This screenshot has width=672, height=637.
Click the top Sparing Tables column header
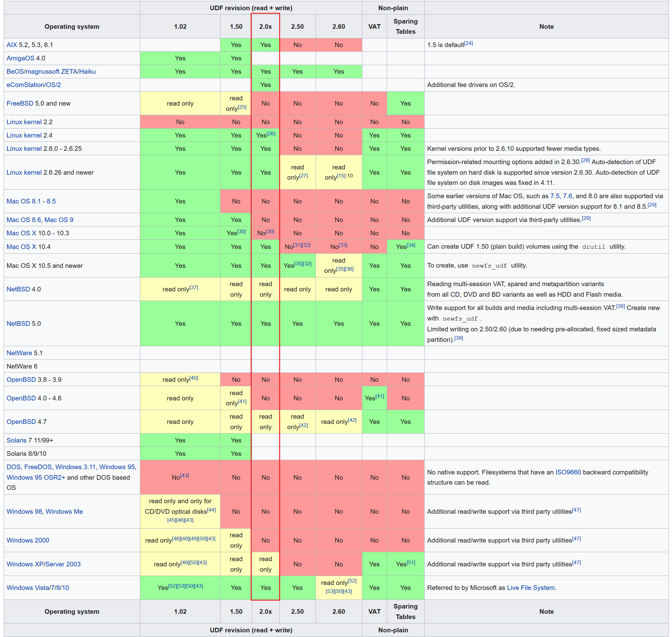[x=405, y=27]
